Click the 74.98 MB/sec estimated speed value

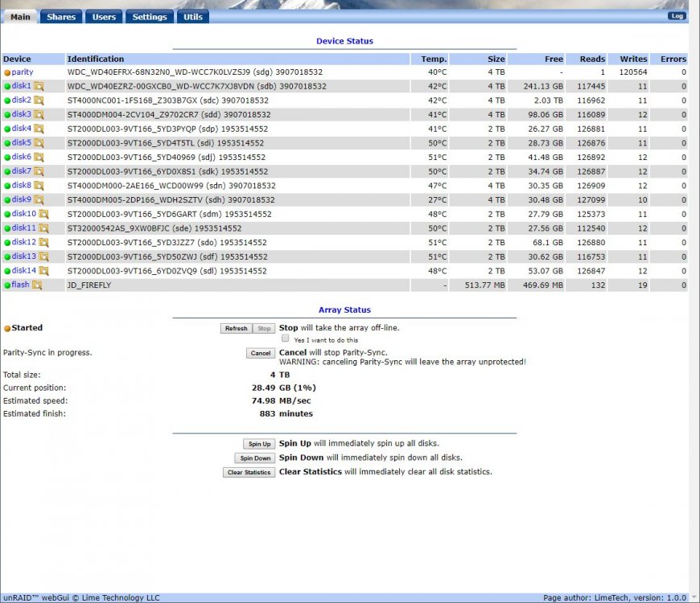click(282, 401)
